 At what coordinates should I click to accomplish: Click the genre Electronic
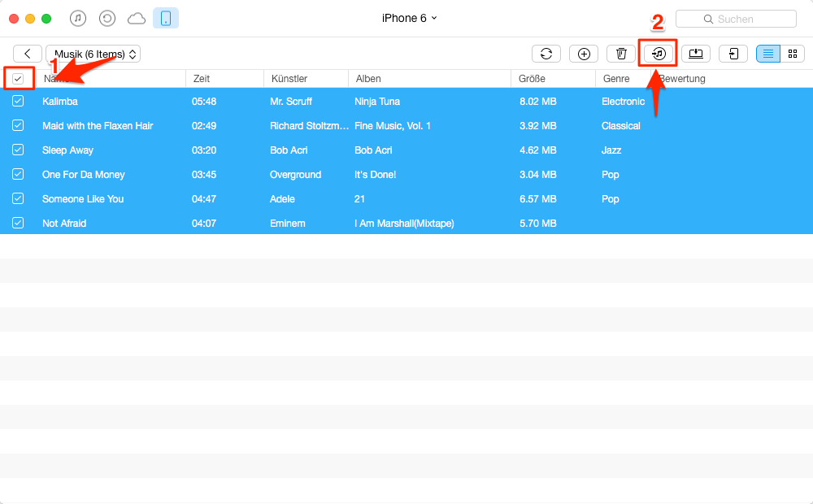pyautogui.click(x=624, y=101)
